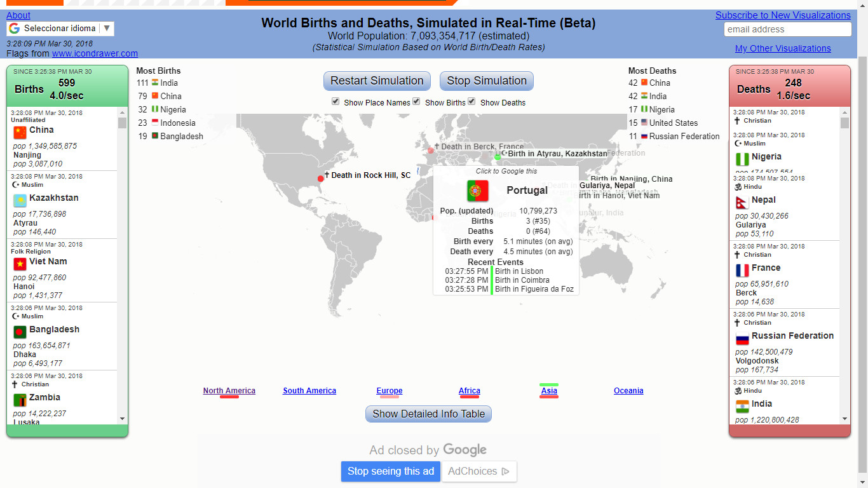Uncheck the Show Births checkbox

pyautogui.click(x=416, y=102)
